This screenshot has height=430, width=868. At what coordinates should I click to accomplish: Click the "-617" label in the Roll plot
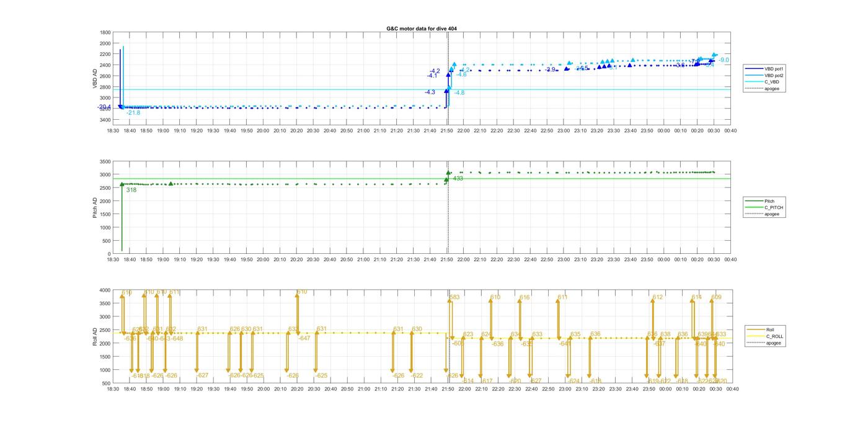487,381
